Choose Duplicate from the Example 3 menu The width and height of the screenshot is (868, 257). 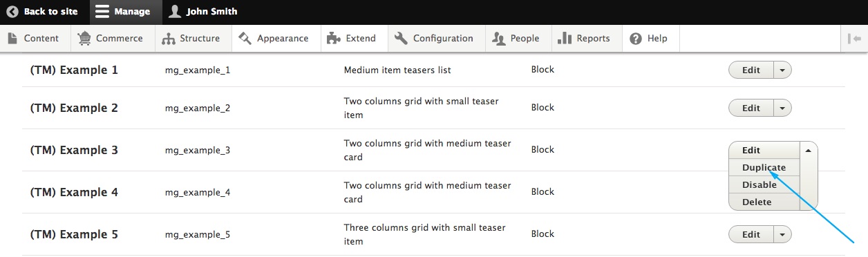click(764, 167)
